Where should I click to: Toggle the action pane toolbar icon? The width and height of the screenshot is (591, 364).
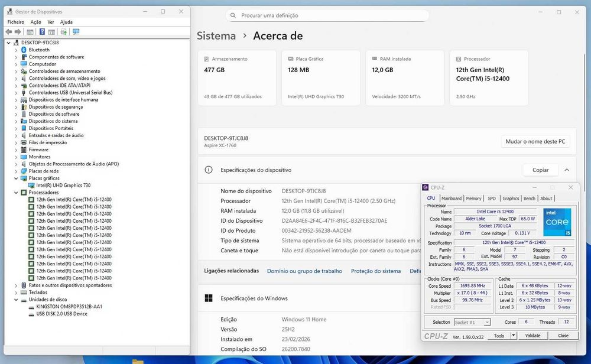click(x=51, y=32)
